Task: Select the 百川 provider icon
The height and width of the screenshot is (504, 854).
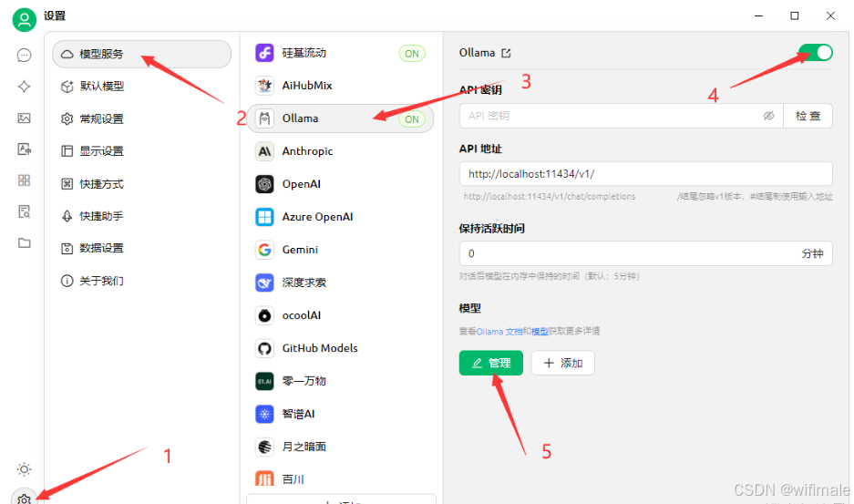Action: tap(264, 478)
